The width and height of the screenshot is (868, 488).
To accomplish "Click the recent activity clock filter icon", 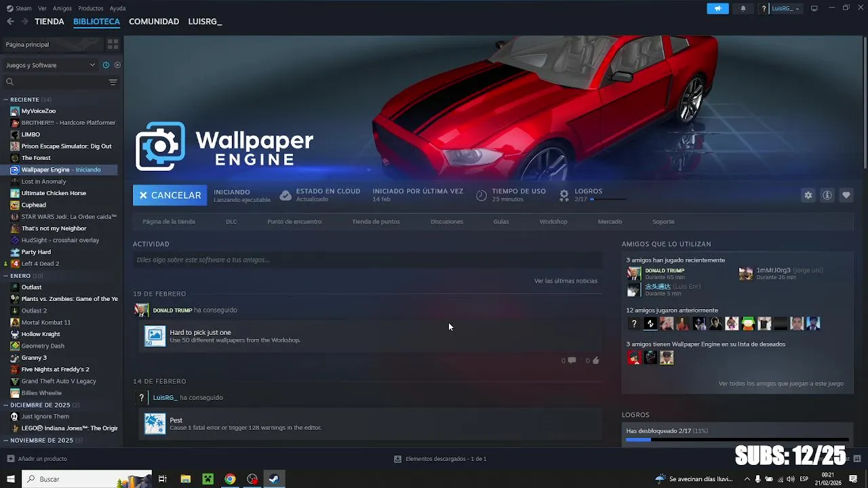I will click(x=106, y=65).
